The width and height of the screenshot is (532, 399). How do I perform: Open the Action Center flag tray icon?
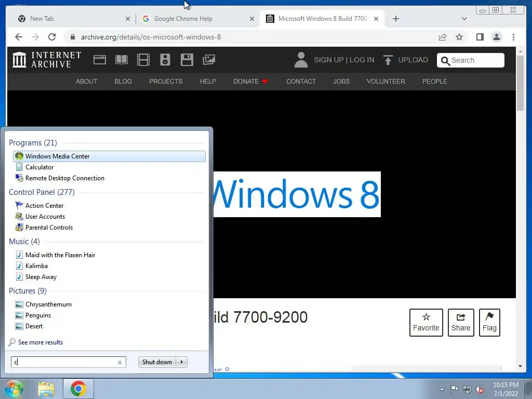(454, 389)
